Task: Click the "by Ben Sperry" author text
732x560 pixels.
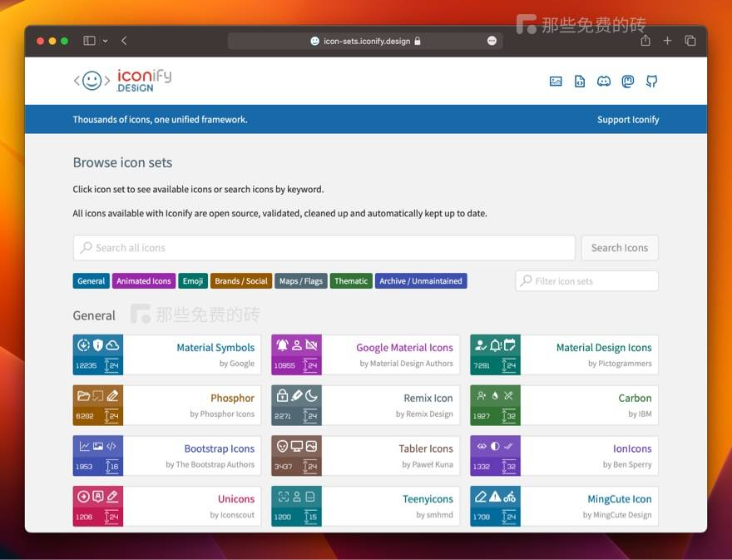Action: [x=627, y=464]
